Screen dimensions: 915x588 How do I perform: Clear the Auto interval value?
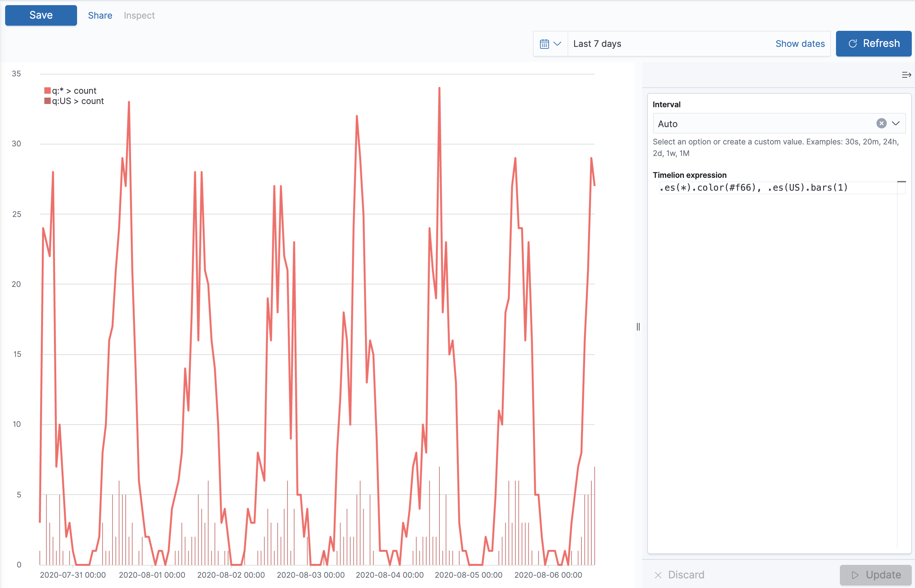click(x=881, y=123)
